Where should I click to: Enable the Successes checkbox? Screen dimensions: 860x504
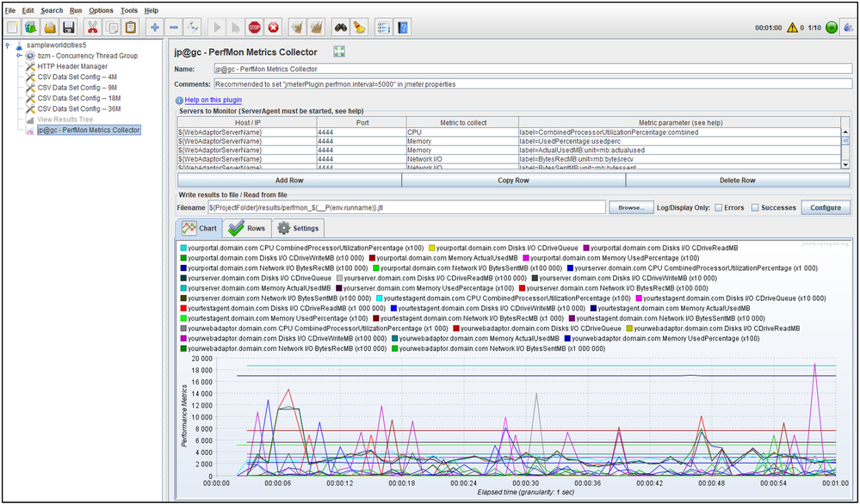tap(755, 208)
